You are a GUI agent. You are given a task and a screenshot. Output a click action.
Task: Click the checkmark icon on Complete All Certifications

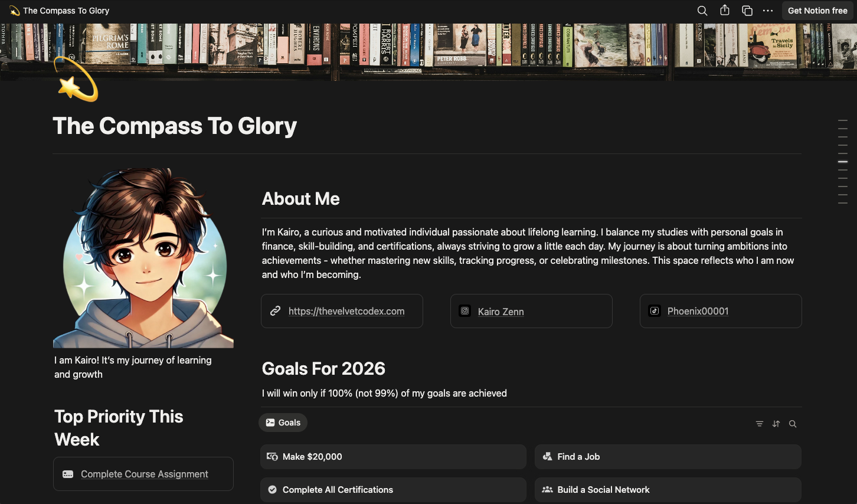[x=272, y=490]
